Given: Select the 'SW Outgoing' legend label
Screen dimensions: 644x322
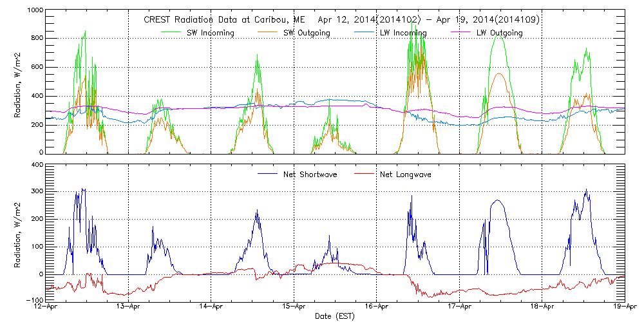Looking at the screenshot, I should [307, 33].
